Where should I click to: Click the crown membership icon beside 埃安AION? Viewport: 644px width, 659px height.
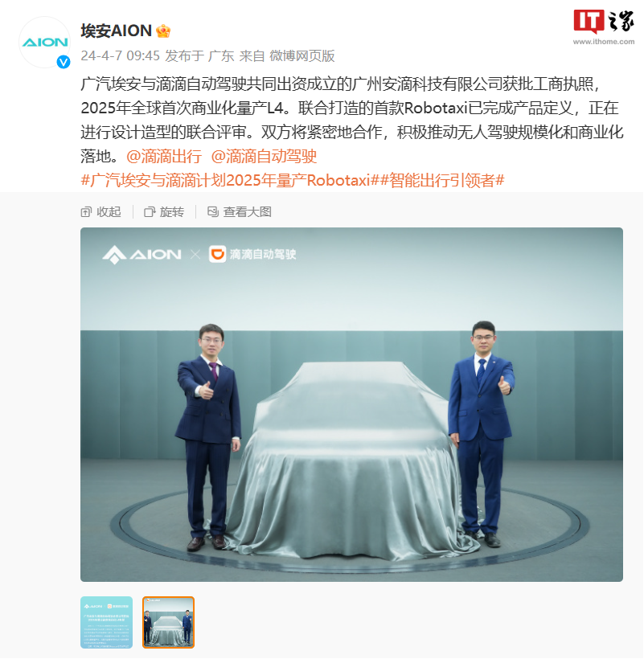pos(163,31)
